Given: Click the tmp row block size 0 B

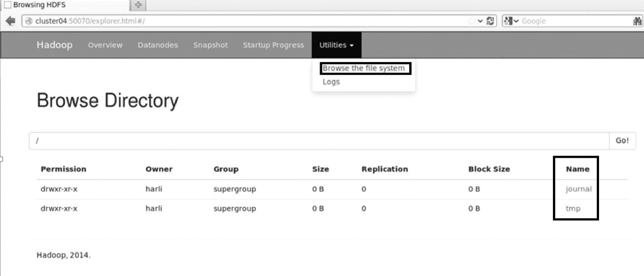Looking at the screenshot, I should point(474,209).
